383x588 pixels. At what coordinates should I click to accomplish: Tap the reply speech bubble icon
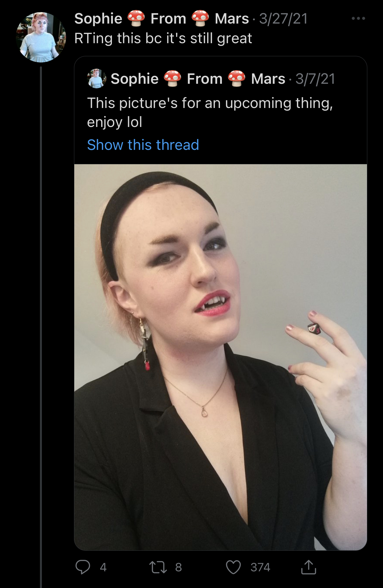[82, 567]
